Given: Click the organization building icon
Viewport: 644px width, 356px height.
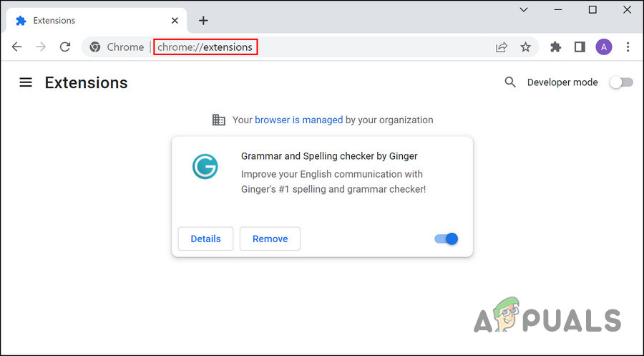Looking at the screenshot, I should [x=218, y=120].
